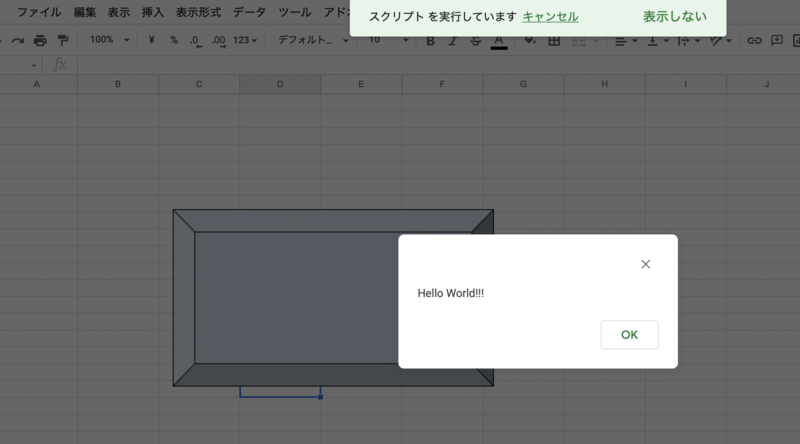Image resolution: width=800 pixels, height=444 pixels.
Task: Increase decimal places icon
Action: [x=218, y=41]
